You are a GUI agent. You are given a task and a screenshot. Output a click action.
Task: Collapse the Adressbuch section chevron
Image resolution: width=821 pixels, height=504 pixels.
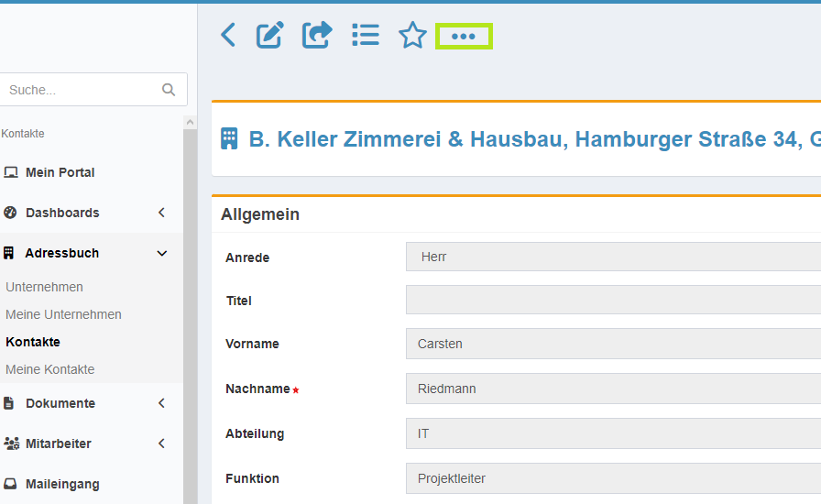162,253
